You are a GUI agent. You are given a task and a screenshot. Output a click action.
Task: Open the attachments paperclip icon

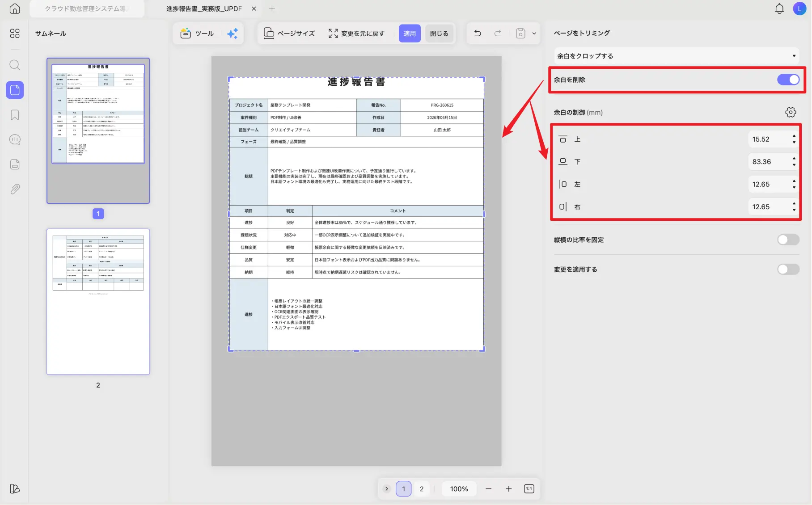[x=15, y=189]
